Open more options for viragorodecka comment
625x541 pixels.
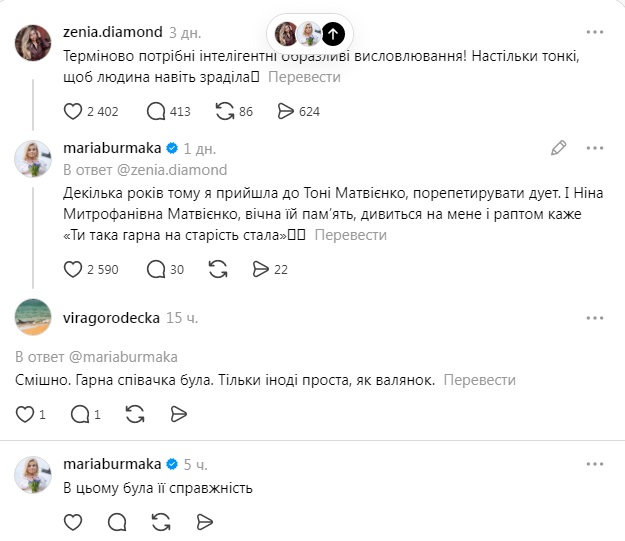(x=595, y=318)
